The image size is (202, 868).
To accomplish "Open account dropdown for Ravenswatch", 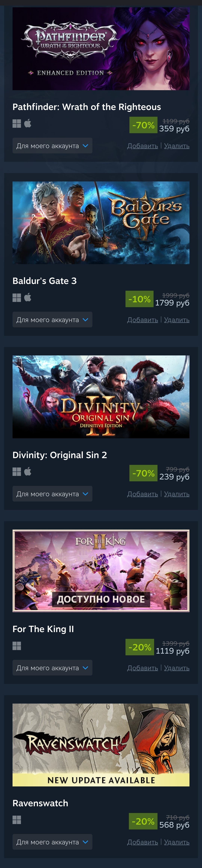I will tap(53, 842).
